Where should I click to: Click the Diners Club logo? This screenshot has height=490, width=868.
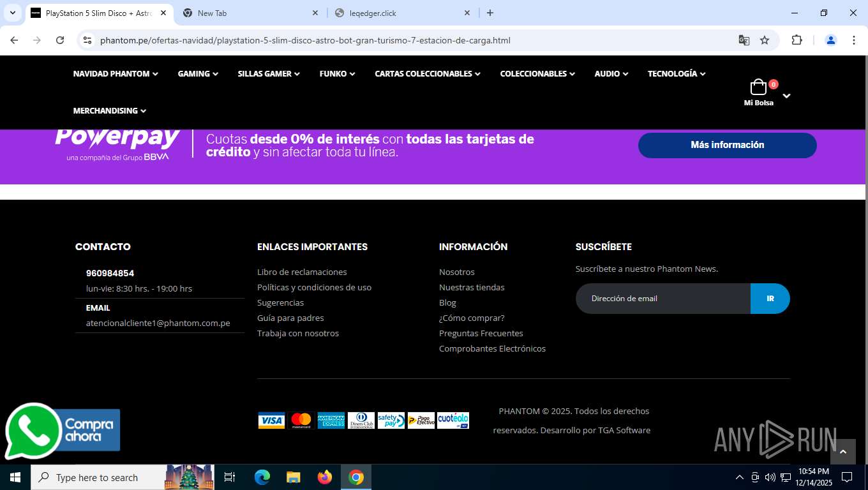tap(361, 420)
